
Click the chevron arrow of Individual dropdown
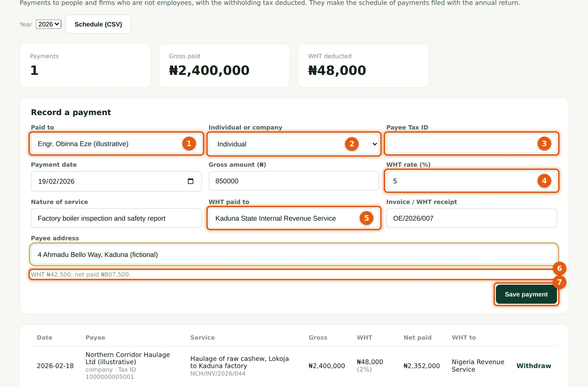pyautogui.click(x=374, y=144)
